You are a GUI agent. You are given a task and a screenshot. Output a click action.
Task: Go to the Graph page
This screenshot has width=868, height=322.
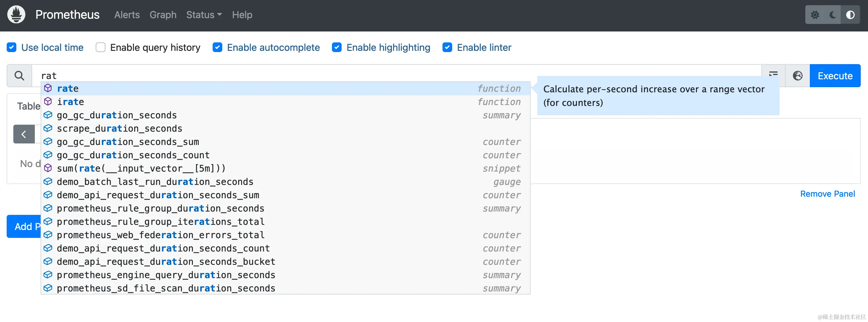click(x=163, y=15)
